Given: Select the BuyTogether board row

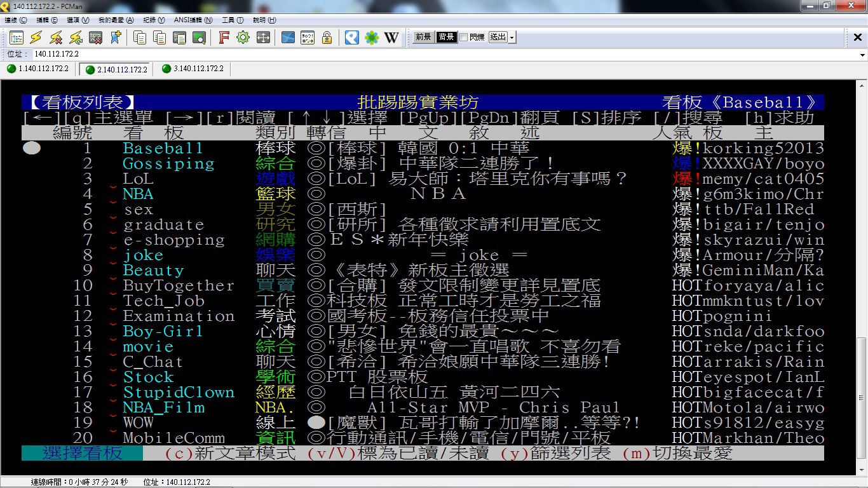Looking at the screenshot, I should pos(423,285).
